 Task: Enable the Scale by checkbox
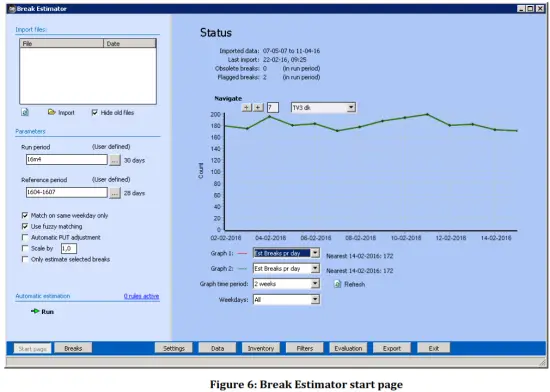(25, 248)
